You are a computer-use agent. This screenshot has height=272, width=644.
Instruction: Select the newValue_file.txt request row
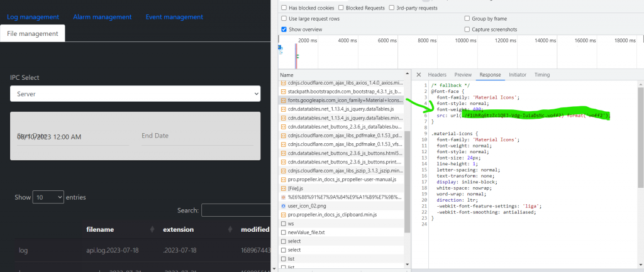[341, 232]
